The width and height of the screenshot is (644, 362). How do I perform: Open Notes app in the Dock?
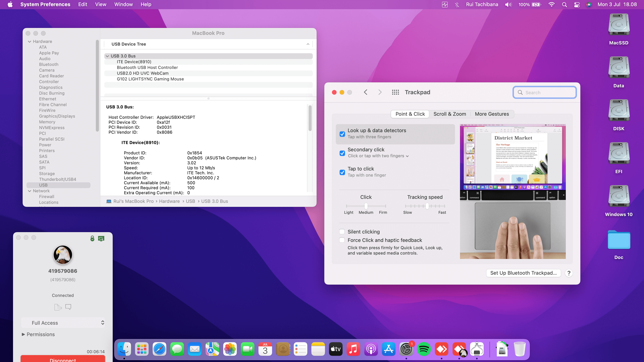(x=318, y=349)
